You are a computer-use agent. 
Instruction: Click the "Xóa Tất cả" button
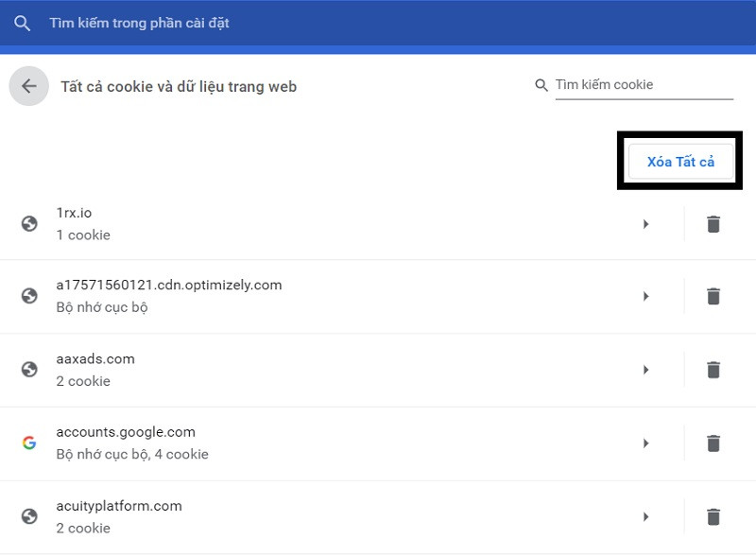[x=680, y=162]
